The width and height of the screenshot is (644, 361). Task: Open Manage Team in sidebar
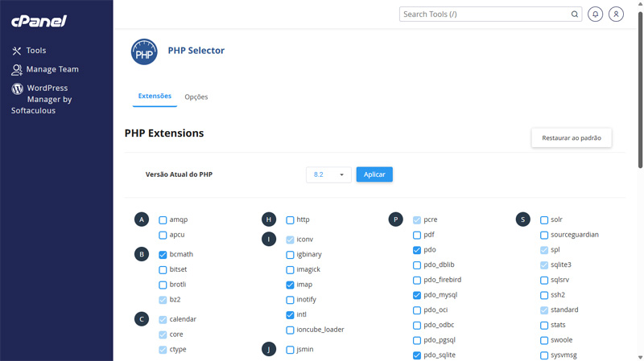pos(45,69)
